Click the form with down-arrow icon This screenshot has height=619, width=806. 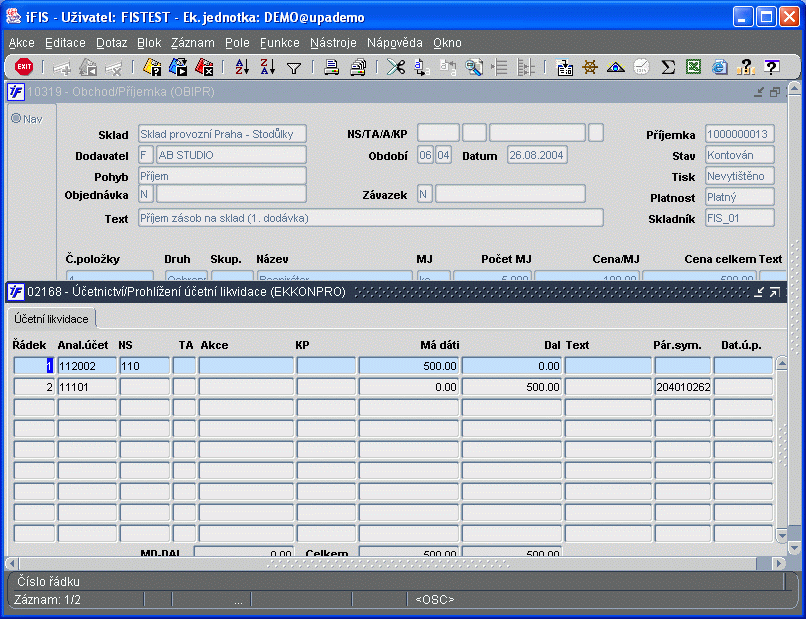pos(564,67)
